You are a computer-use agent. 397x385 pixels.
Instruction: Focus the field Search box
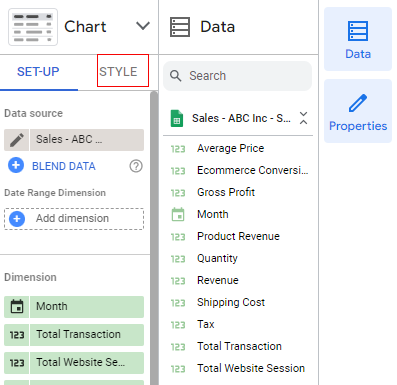237,76
